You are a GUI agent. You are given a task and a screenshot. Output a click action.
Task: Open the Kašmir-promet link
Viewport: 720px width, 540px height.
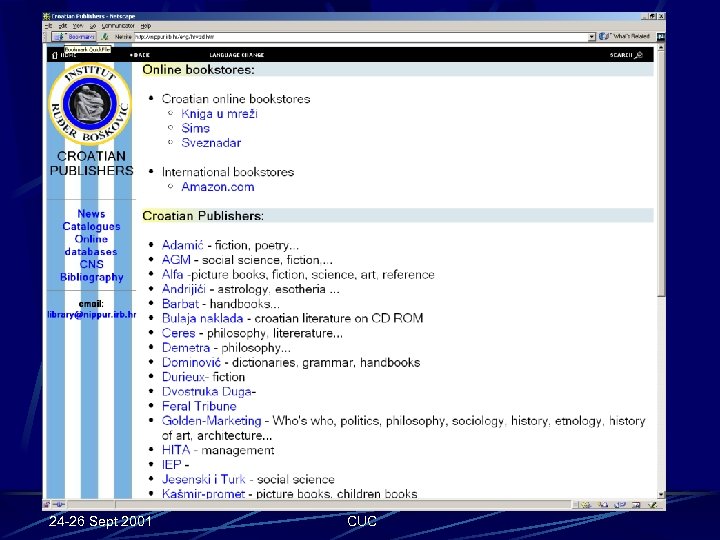click(x=203, y=494)
